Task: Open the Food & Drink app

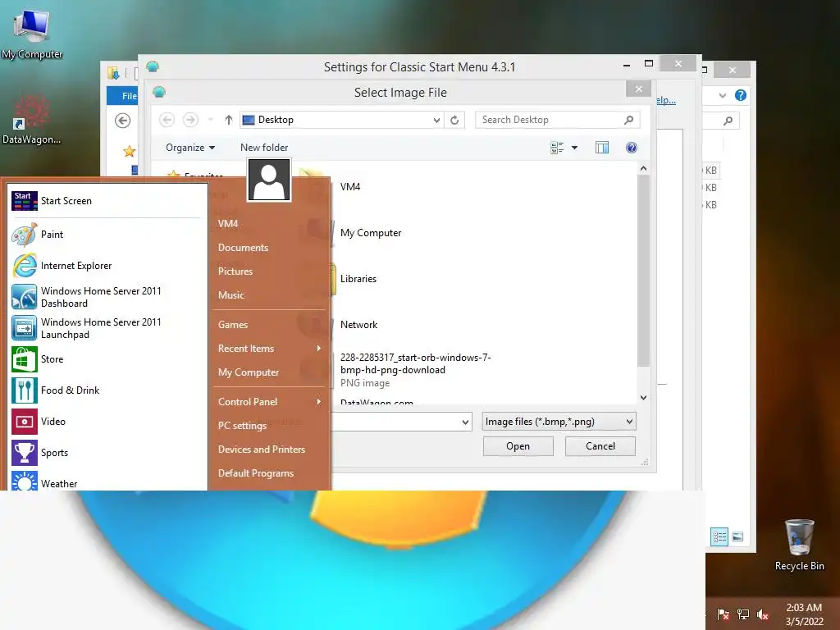Action: point(107,390)
